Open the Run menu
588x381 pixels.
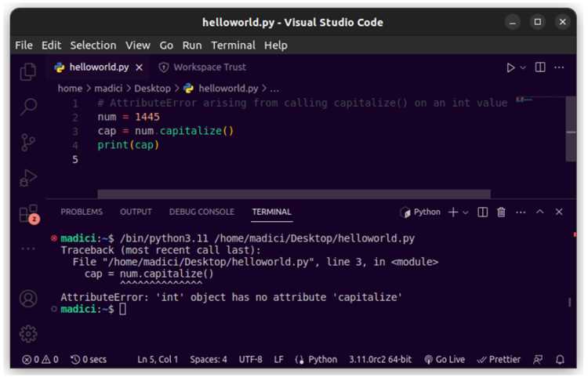coord(192,45)
